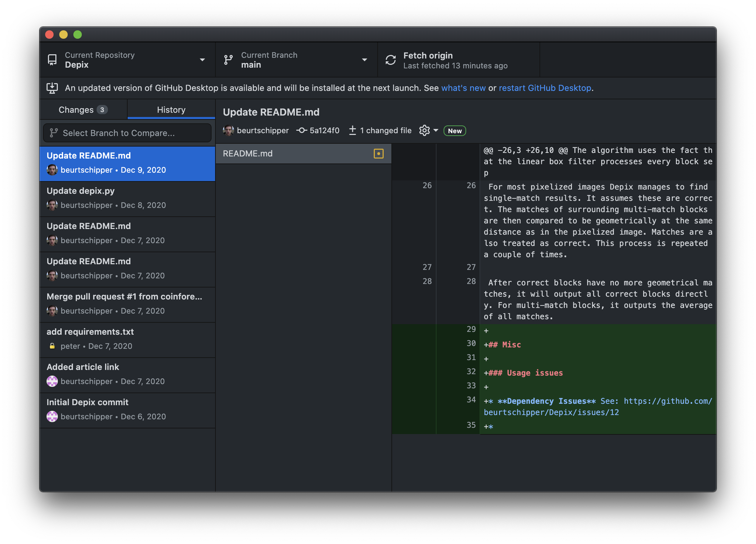This screenshot has height=544, width=756.
Task: Open the what's new link
Action: pyautogui.click(x=463, y=88)
